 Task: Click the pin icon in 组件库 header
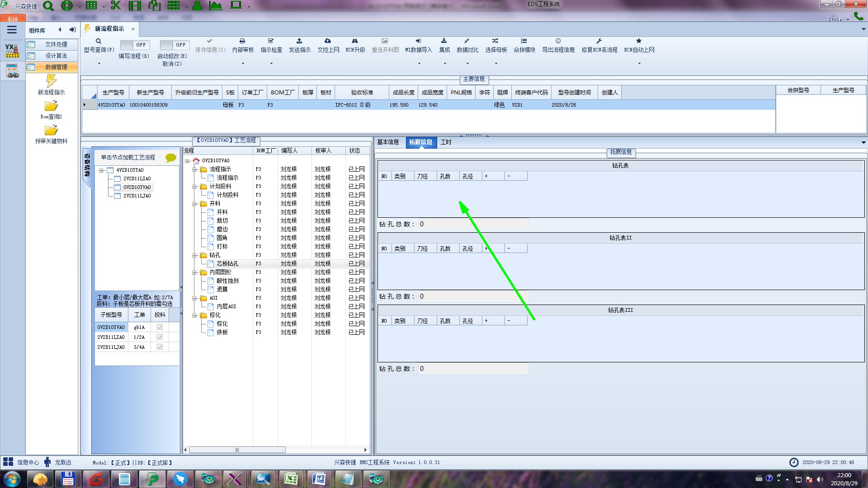click(72, 30)
